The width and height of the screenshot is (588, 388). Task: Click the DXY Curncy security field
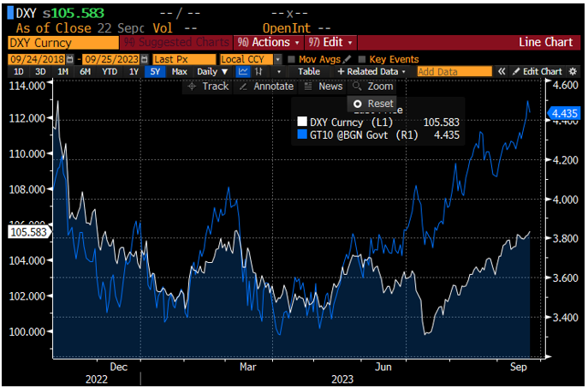click(x=63, y=43)
